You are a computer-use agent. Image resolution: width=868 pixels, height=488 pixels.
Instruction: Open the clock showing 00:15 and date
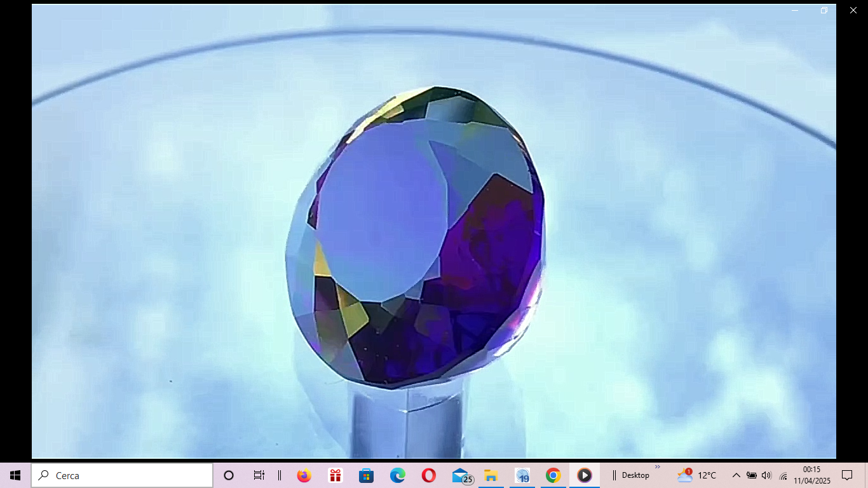pyautogui.click(x=811, y=475)
